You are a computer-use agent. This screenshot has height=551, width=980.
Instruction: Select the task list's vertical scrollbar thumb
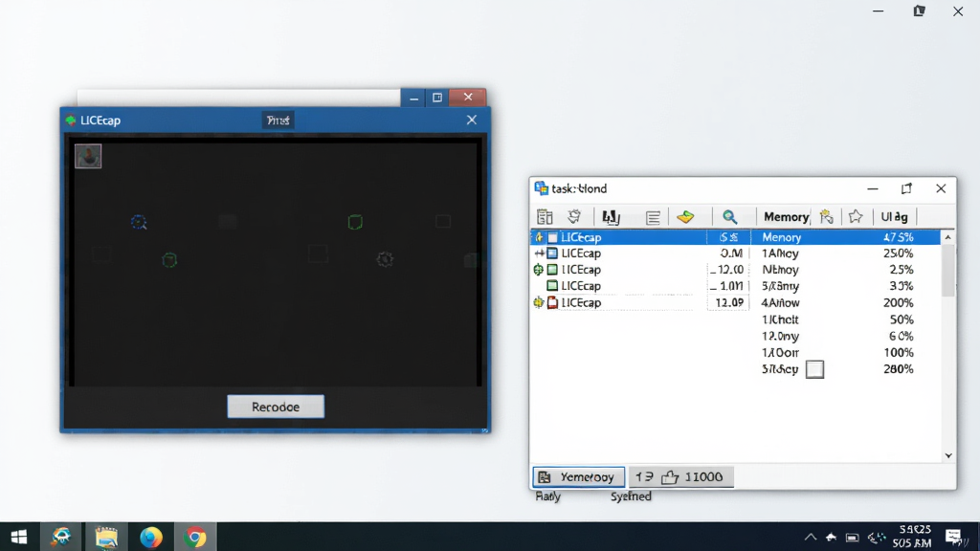tap(948, 270)
